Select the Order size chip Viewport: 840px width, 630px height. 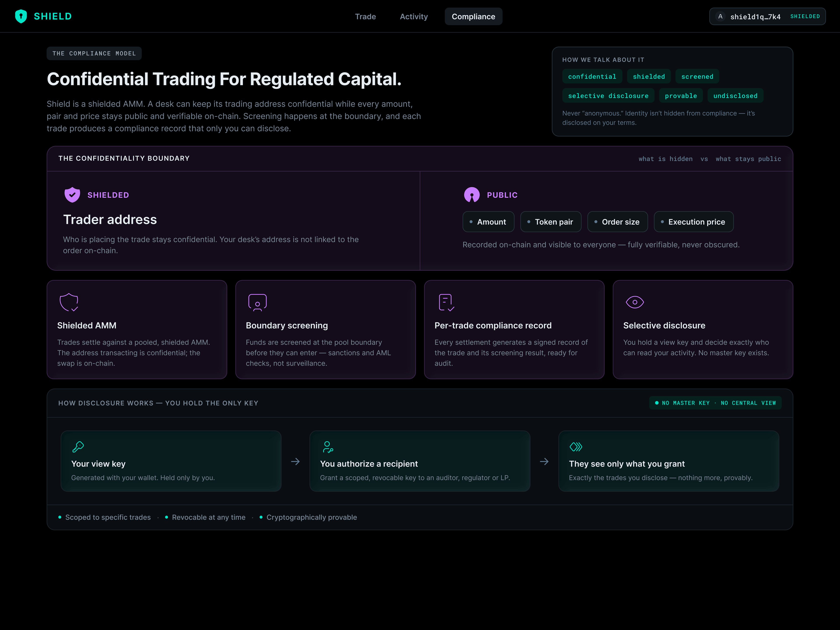[x=618, y=222]
